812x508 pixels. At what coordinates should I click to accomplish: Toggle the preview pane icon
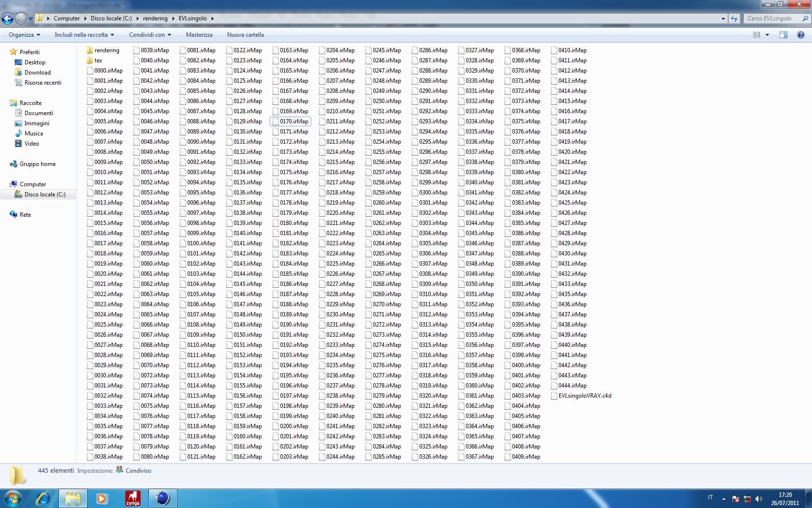[x=783, y=35]
